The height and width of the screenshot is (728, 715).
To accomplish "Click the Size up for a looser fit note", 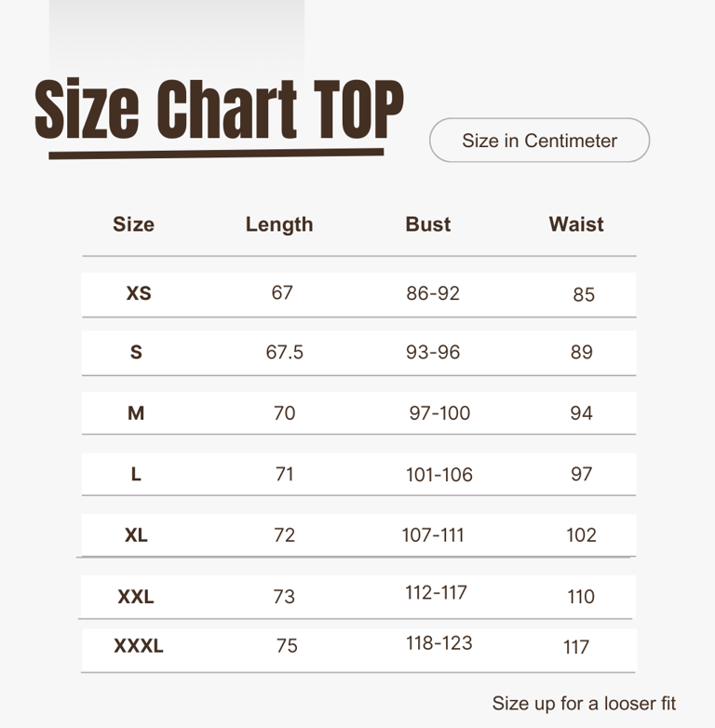I will (x=584, y=704).
